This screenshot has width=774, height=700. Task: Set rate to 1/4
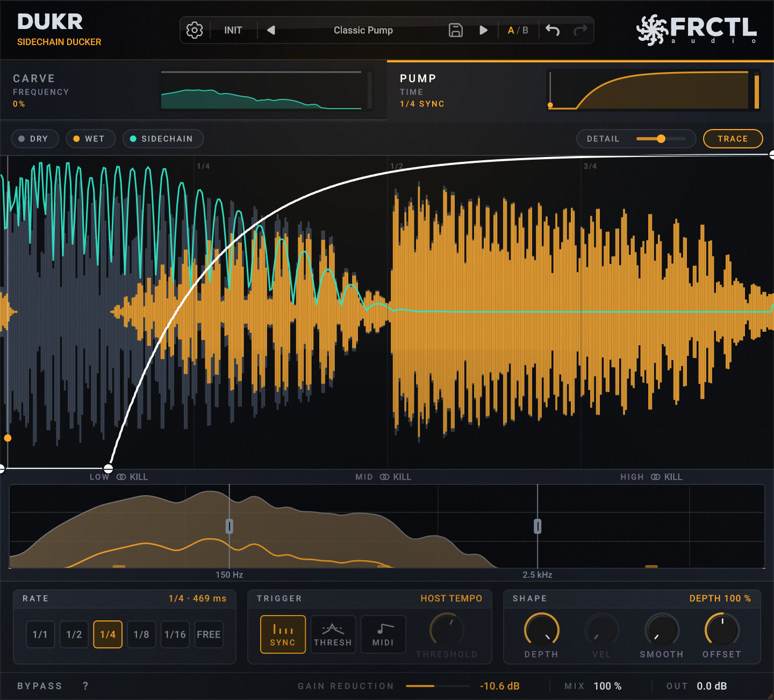[x=108, y=634]
